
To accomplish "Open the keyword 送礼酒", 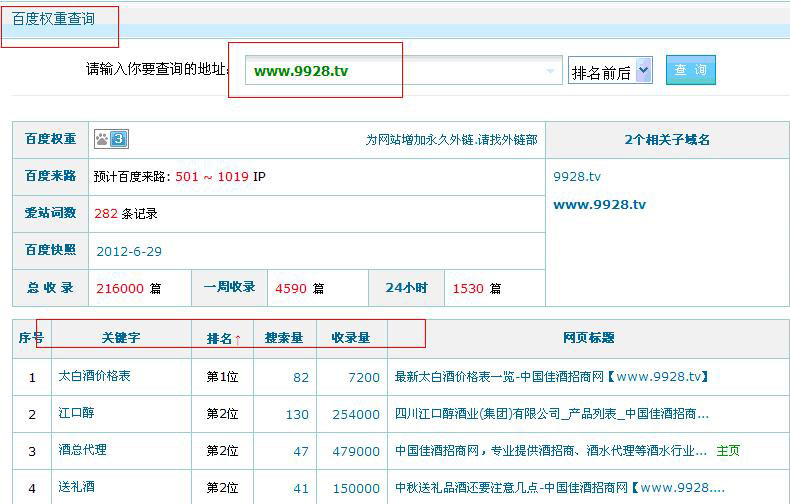I will click(77, 487).
